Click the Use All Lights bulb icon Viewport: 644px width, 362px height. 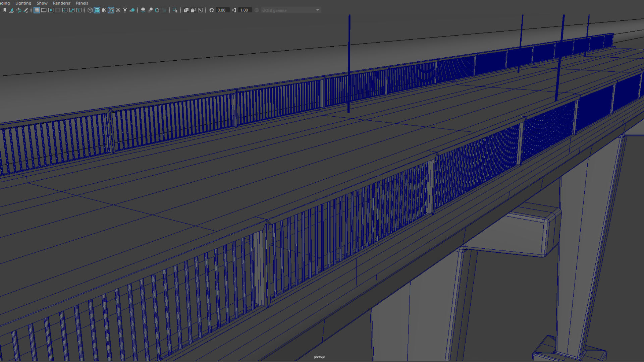tap(125, 10)
